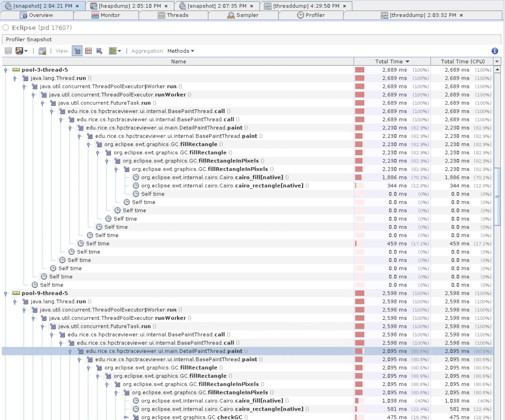Click the blue info icon at top right
Screen dimensions: 505x420
point(495,51)
